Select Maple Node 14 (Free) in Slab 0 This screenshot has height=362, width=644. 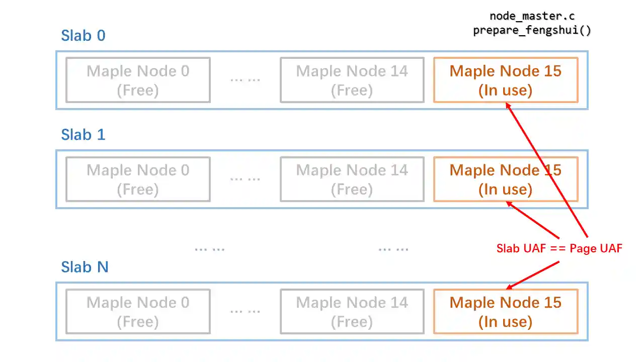352,80
